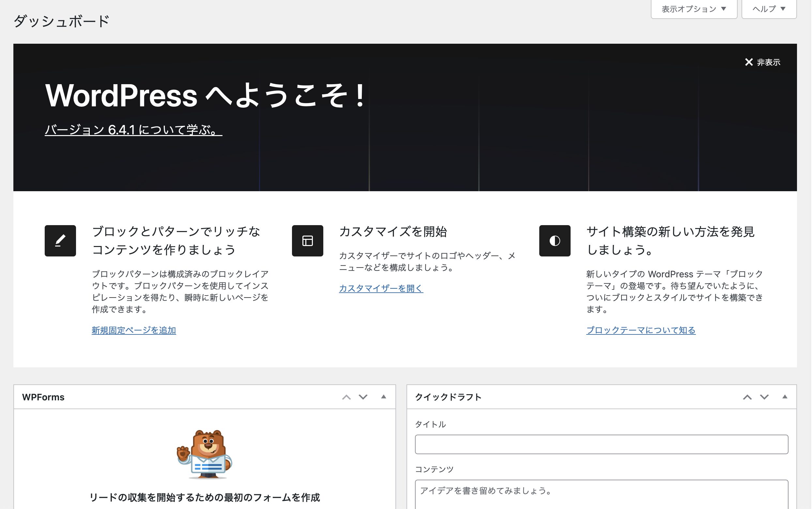Focus the タイトル input field
812x509 pixels.
click(x=601, y=444)
